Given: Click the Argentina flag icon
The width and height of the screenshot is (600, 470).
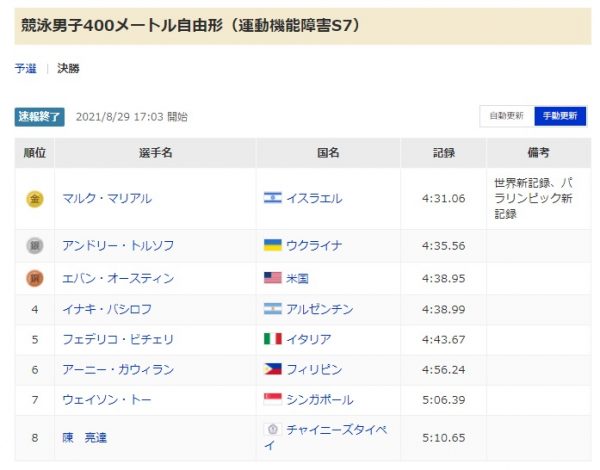Looking at the screenshot, I should coord(272,309).
